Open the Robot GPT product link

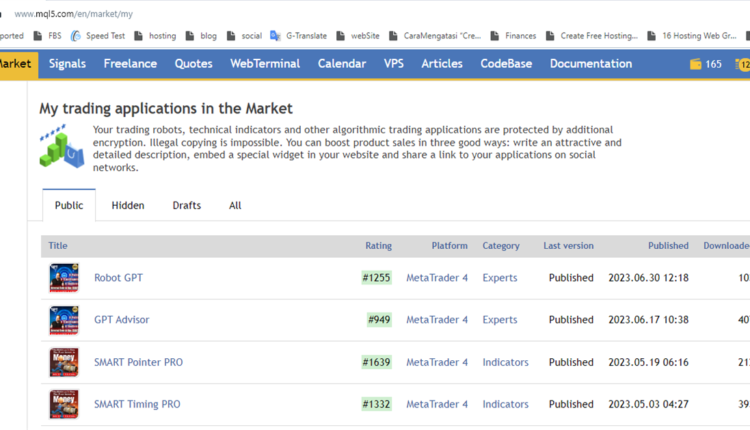(x=118, y=278)
